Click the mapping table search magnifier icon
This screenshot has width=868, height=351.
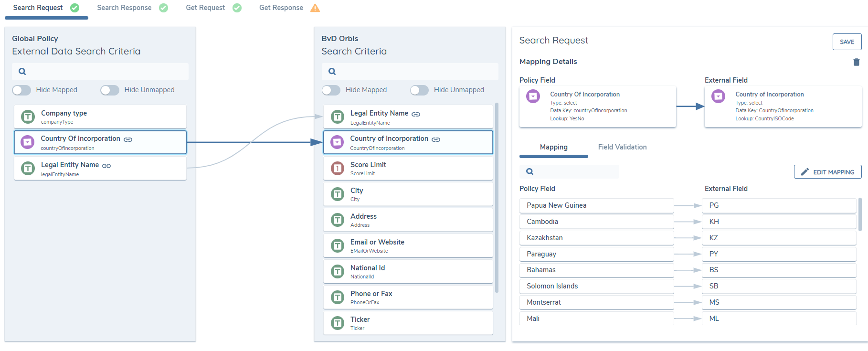tap(529, 171)
